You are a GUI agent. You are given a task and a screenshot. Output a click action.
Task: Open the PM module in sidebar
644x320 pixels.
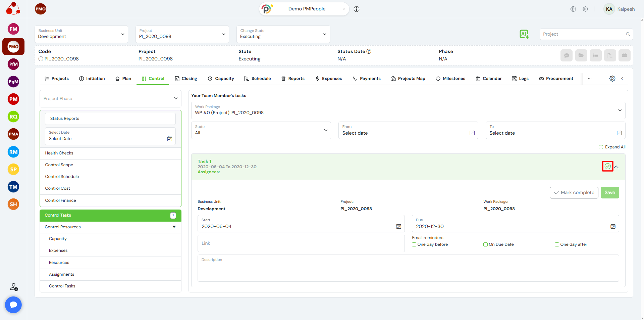[x=13, y=99]
